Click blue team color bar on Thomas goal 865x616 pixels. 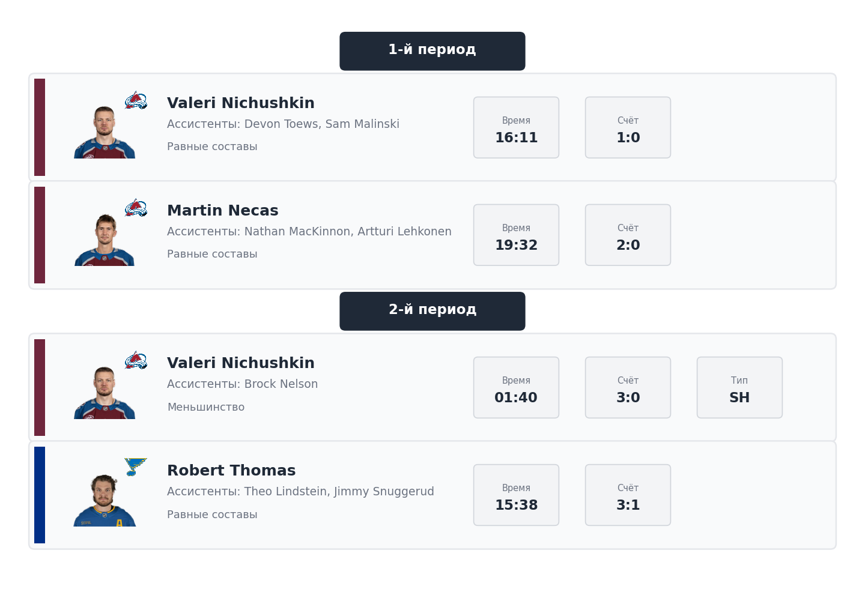click(x=40, y=495)
